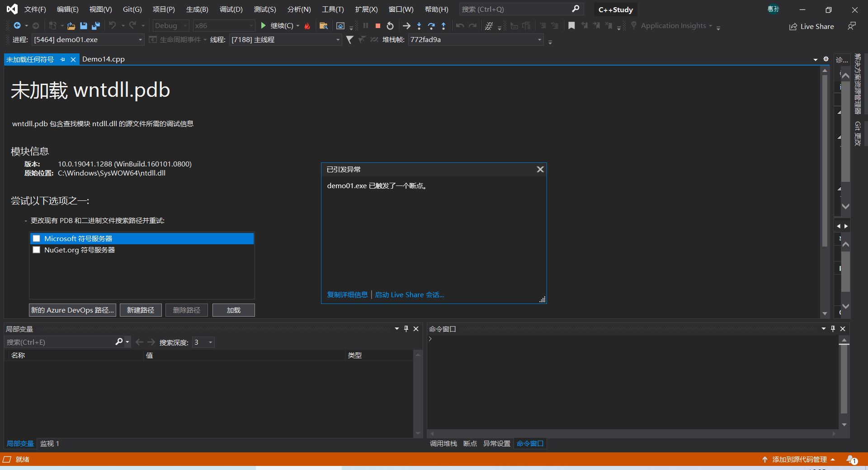Viewport: 868px width, 470px height.
Task: Click the thread filter funnel icon
Action: pyautogui.click(x=349, y=40)
